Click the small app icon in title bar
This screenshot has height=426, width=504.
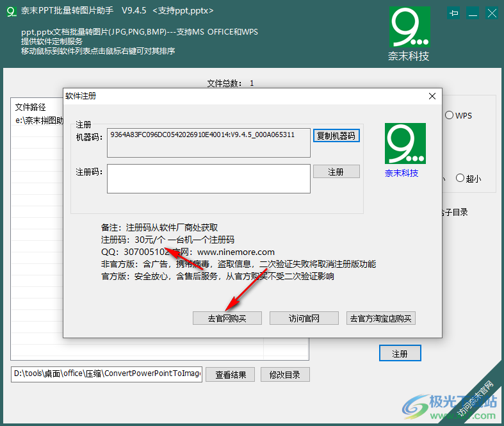click(12, 12)
